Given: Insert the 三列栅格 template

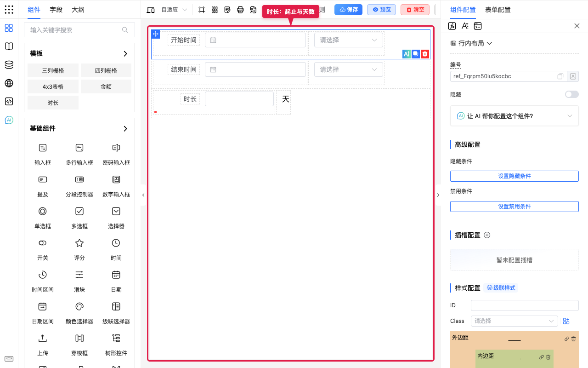Looking at the screenshot, I should 53,70.
